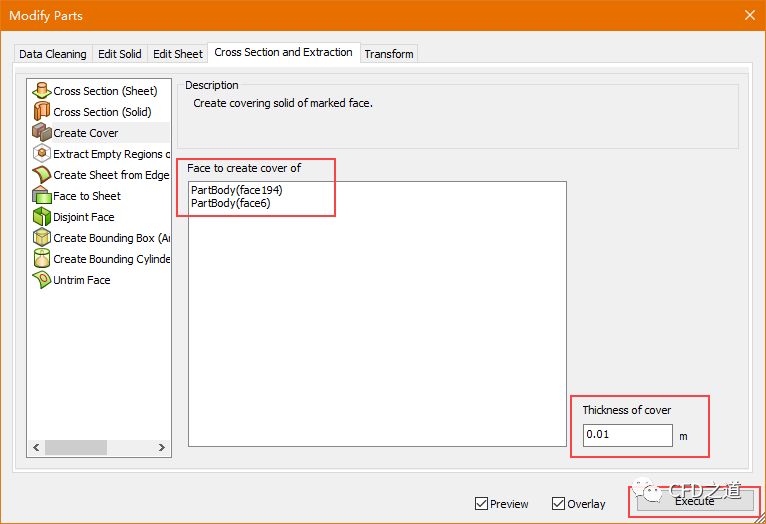Choose the Untrim Face icon
The height and width of the screenshot is (524, 766).
tap(42, 280)
